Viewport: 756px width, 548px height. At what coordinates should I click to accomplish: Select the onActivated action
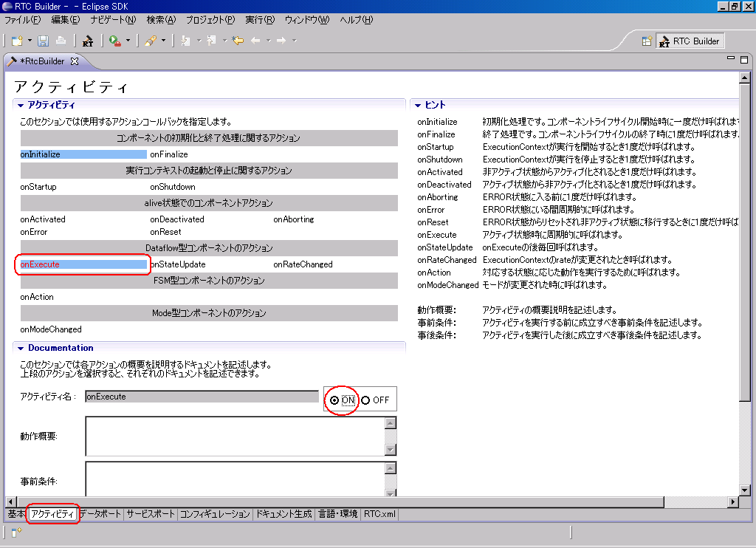tap(42, 219)
